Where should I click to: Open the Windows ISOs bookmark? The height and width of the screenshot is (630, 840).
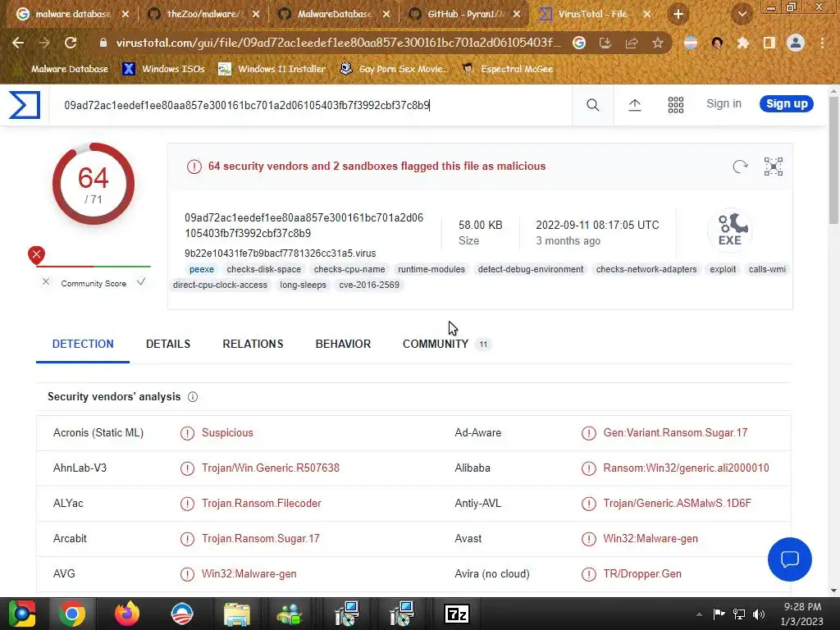pyautogui.click(x=163, y=69)
